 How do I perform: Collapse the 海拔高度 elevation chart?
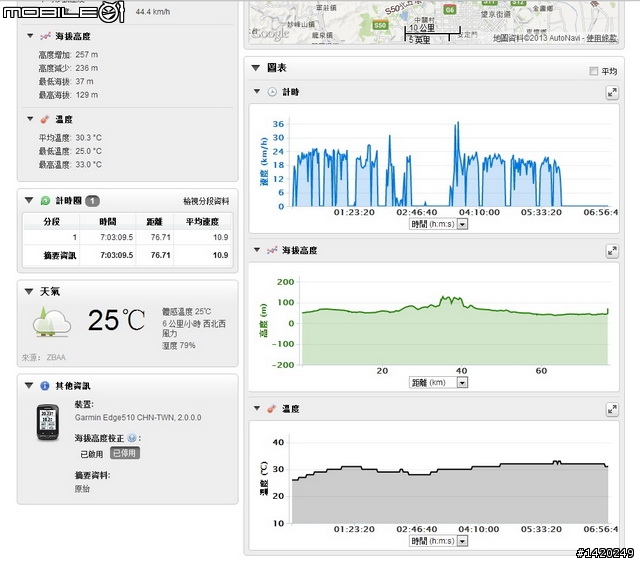point(257,249)
